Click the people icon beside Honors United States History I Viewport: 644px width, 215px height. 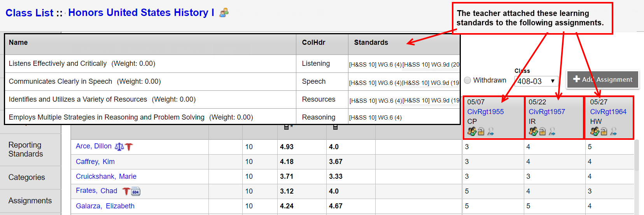(x=224, y=13)
